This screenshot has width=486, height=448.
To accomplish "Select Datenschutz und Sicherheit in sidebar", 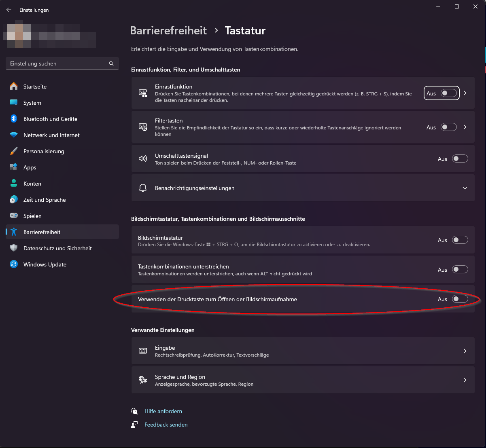I will [58, 248].
